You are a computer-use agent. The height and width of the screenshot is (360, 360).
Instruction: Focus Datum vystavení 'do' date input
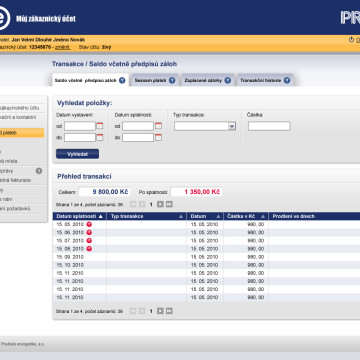tap(80, 137)
